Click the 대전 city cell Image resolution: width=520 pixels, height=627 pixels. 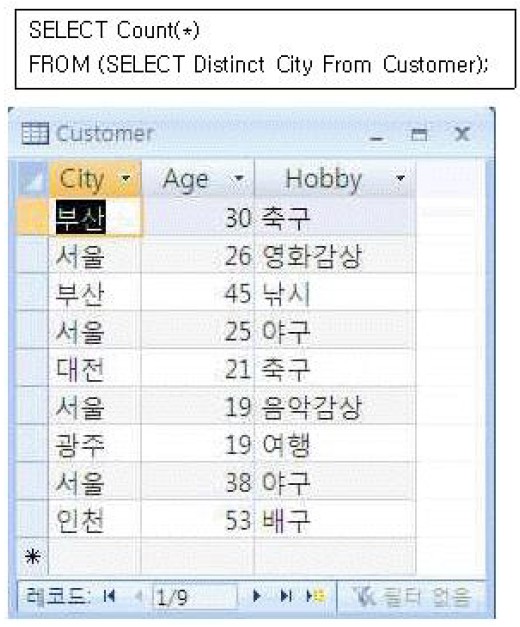tap(95, 368)
